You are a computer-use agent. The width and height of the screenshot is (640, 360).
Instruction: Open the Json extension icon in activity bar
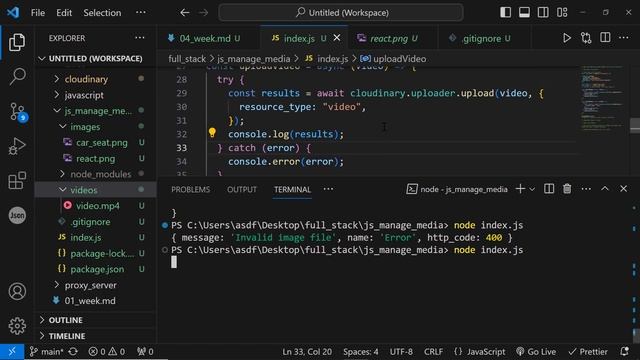pyautogui.click(x=17, y=215)
